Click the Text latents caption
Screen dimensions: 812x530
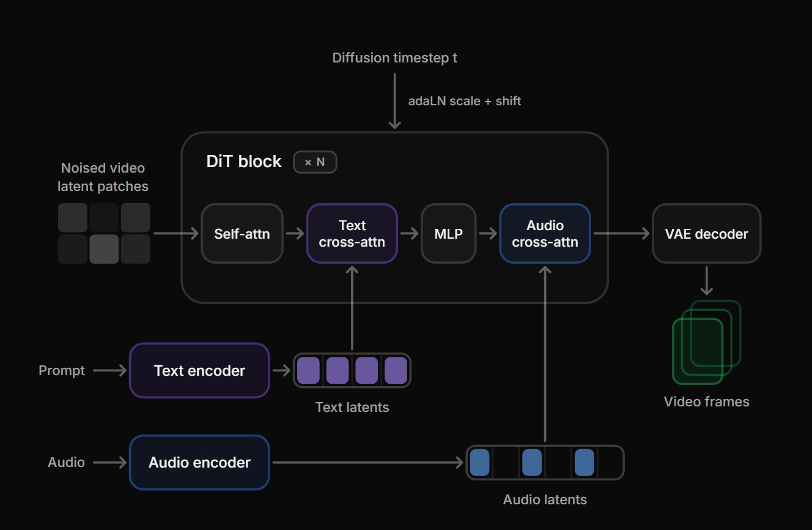pos(352,407)
